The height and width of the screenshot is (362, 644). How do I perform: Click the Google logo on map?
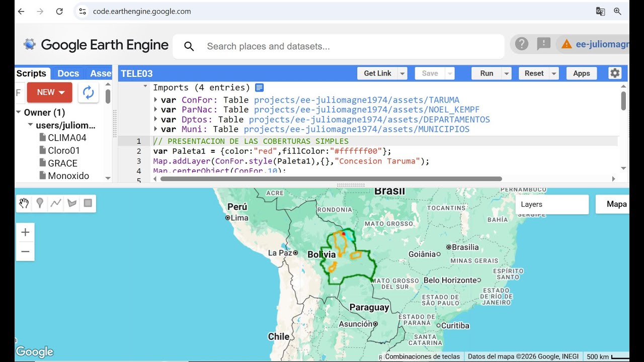tap(34, 351)
